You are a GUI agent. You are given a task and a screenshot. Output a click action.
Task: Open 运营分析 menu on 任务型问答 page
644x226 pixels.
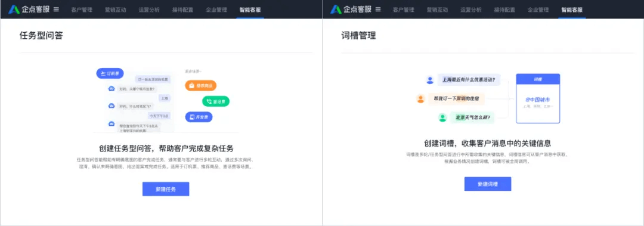(x=149, y=10)
